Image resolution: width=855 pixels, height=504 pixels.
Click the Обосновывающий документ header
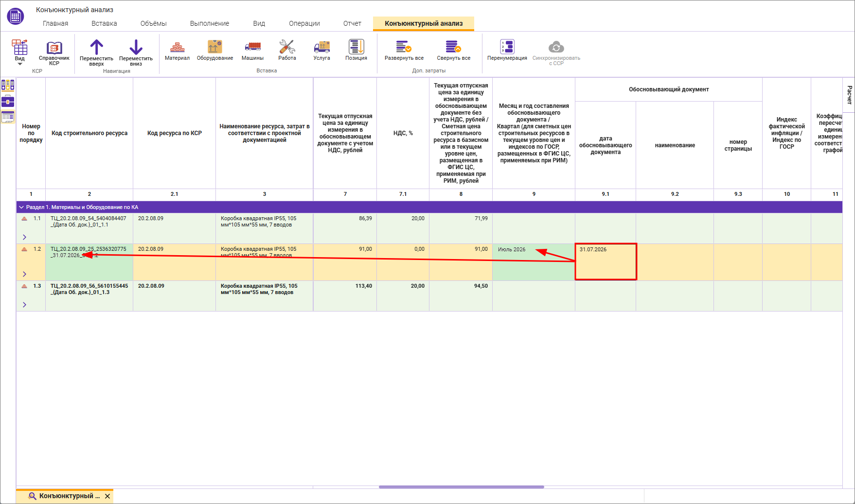pos(668,89)
